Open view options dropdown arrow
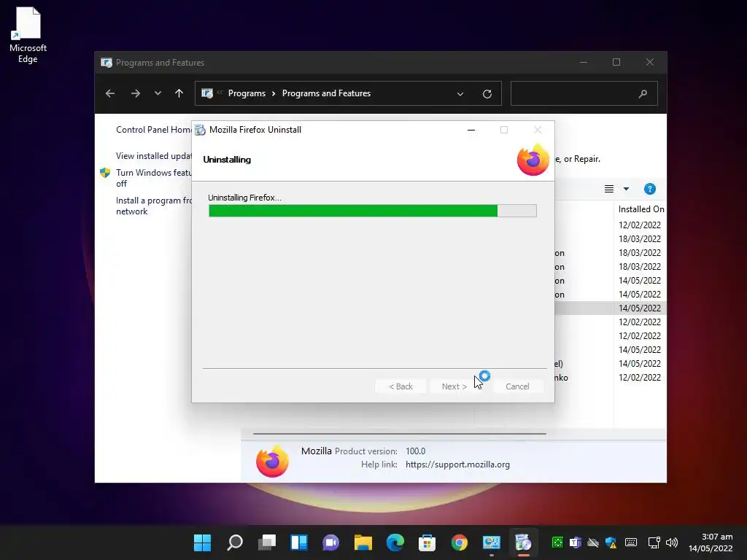This screenshot has height=560, width=747. click(627, 189)
